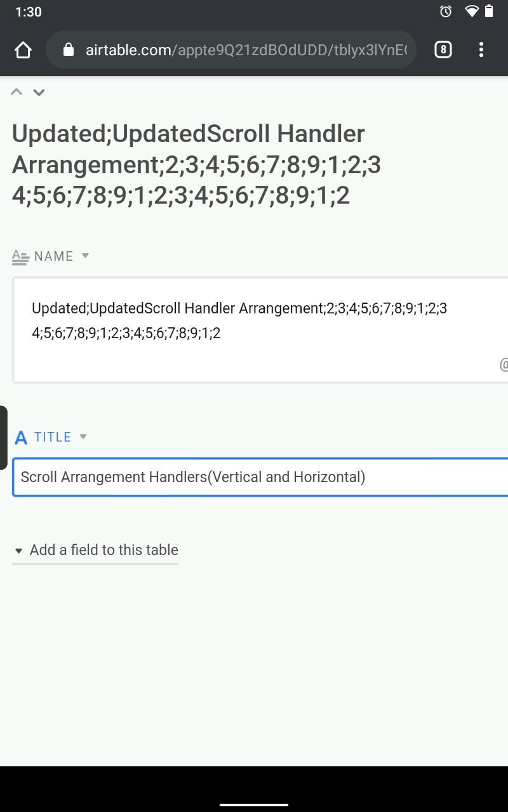Focus the Title input with Scroll Arrangement Handlers
This screenshot has height=812, width=508.
[260, 477]
